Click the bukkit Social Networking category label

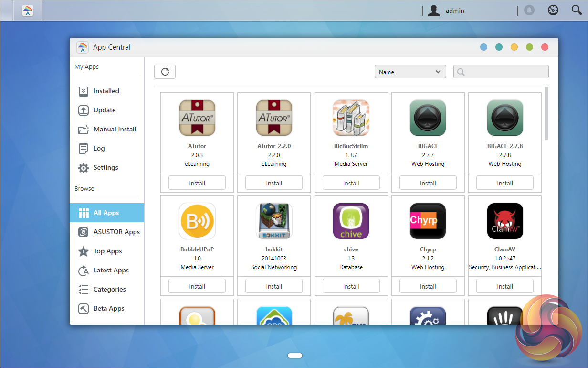tap(274, 267)
